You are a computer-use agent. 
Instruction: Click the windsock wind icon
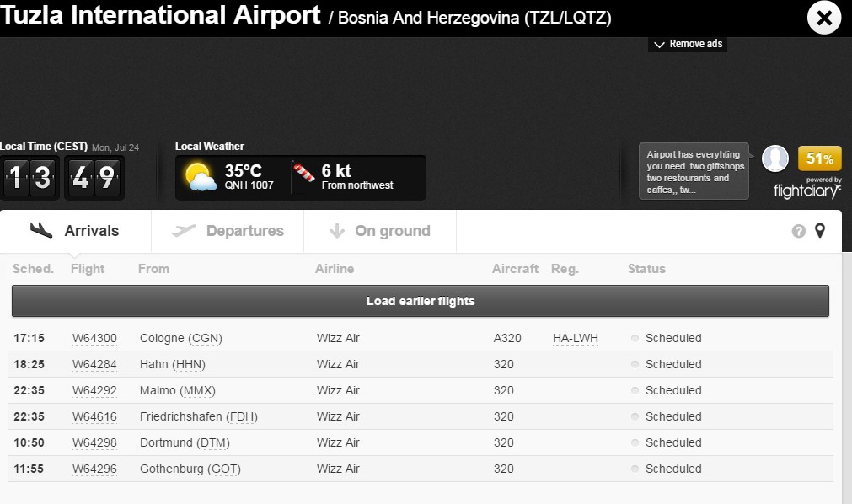(303, 174)
